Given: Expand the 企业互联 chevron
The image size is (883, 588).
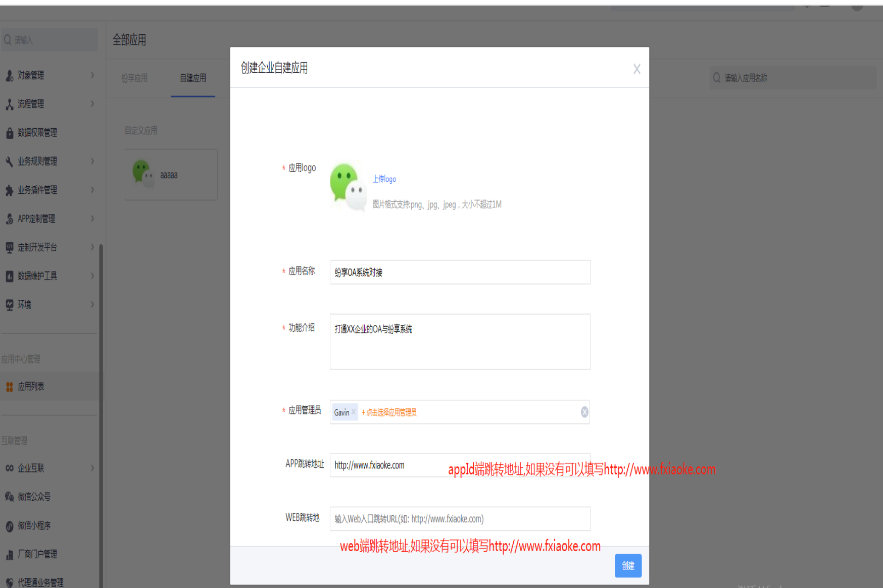Looking at the screenshot, I should click(x=92, y=468).
